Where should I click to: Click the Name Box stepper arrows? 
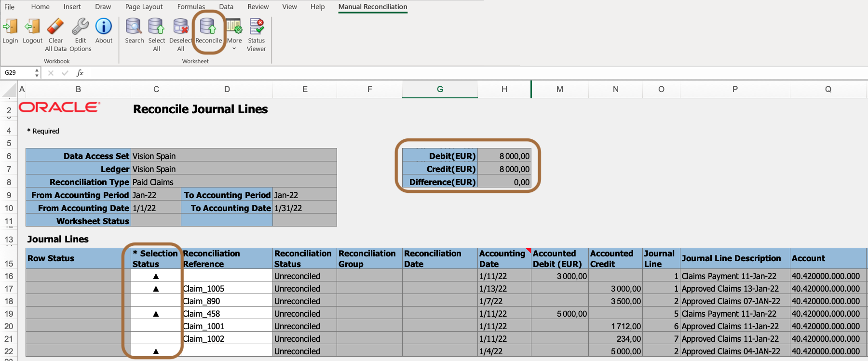pos(37,73)
